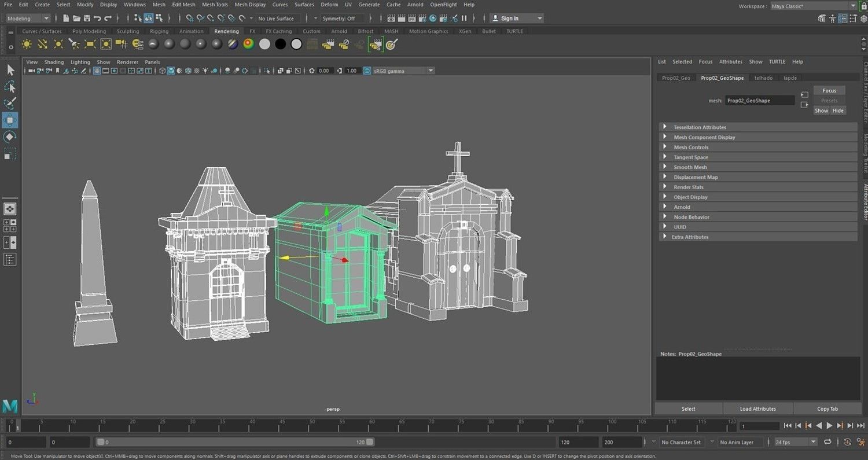Expand the Mesh Component Display section
Screen dimensions: 868x460
pyautogui.click(x=758, y=137)
